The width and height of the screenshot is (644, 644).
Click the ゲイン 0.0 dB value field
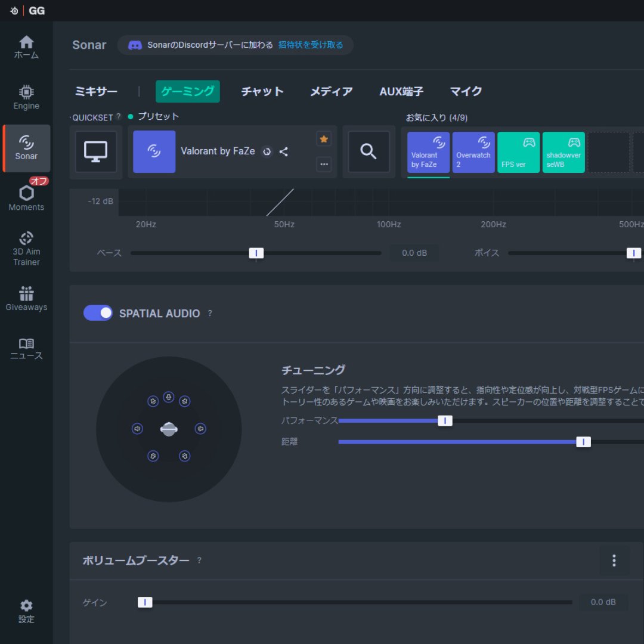pyautogui.click(x=603, y=602)
